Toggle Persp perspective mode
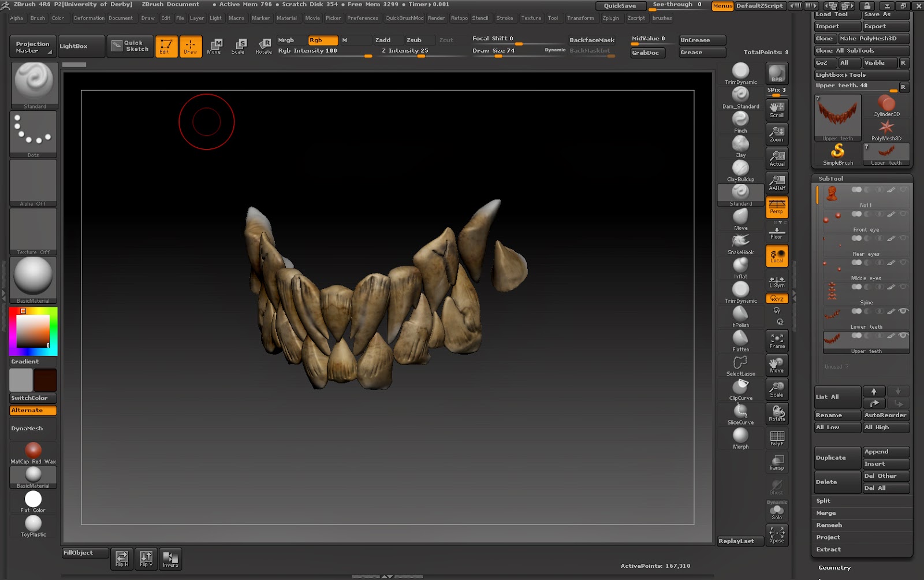Viewport: 924px width, 580px height. tap(777, 206)
